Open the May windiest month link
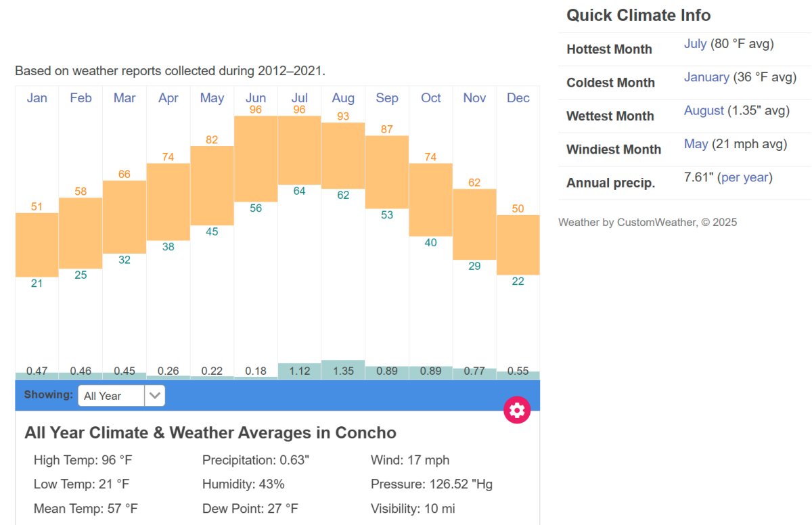This screenshot has width=812, height=525. (x=694, y=143)
